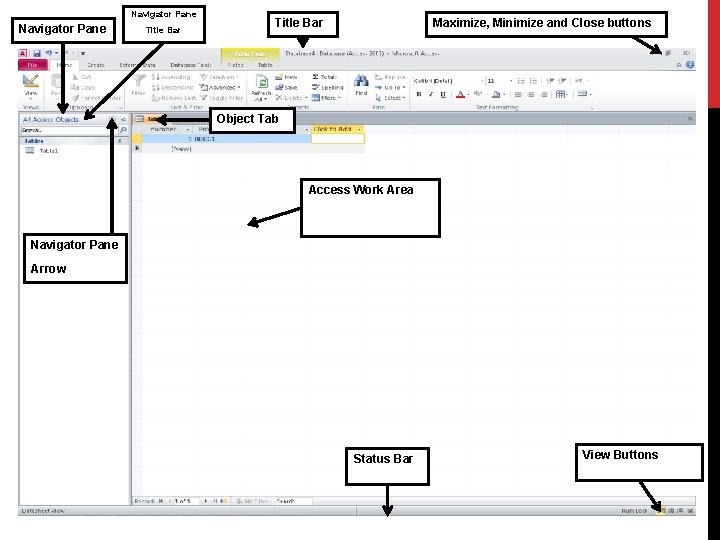Viewport: 720px width, 540px height.
Task: Open the Advanced filter dropdown
Action: tap(220, 87)
